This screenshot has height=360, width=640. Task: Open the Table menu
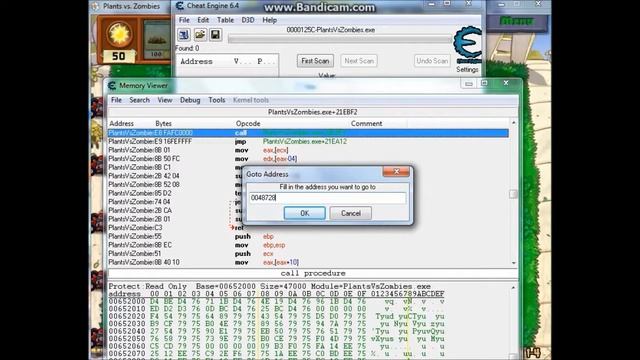tap(225, 20)
